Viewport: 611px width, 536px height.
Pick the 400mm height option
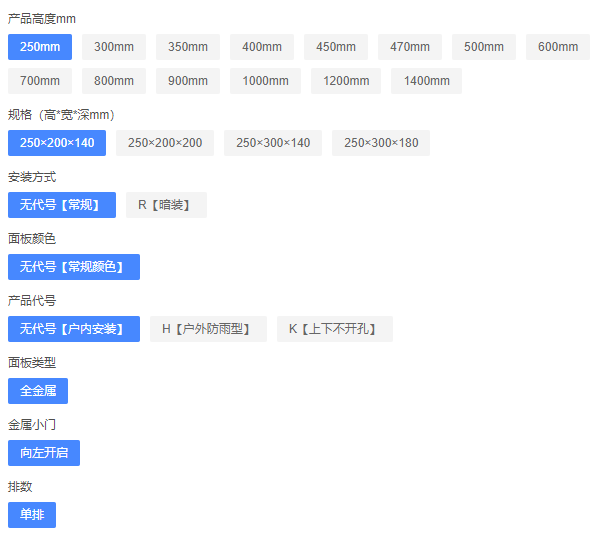[262, 47]
